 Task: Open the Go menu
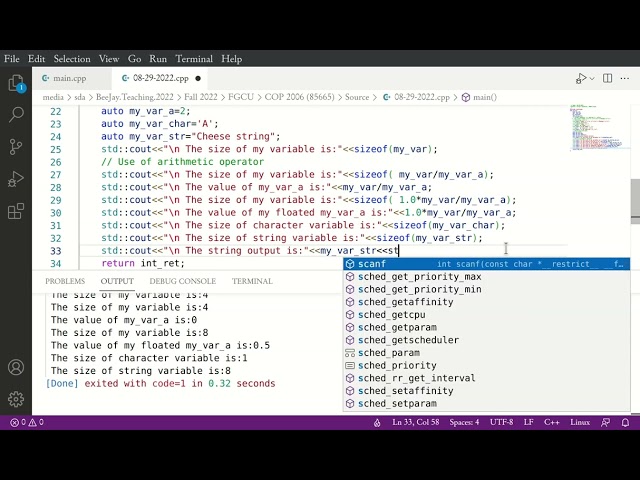(x=134, y=59)
